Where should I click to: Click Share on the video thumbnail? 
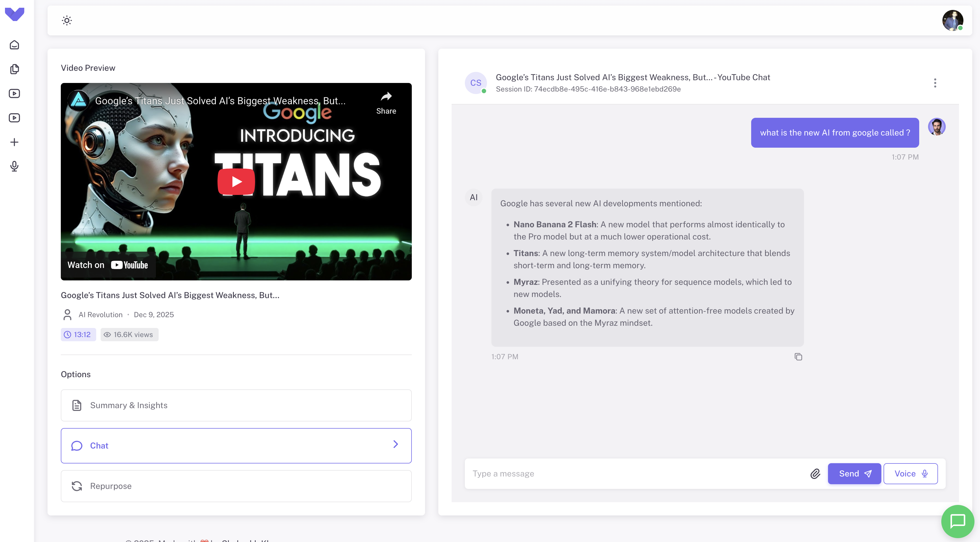point(386,103)
